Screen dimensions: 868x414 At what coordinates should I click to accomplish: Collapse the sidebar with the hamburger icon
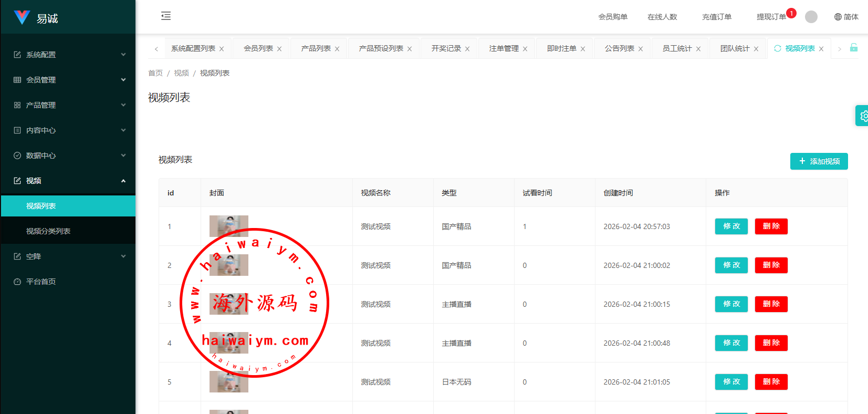(x=166, y=16)
